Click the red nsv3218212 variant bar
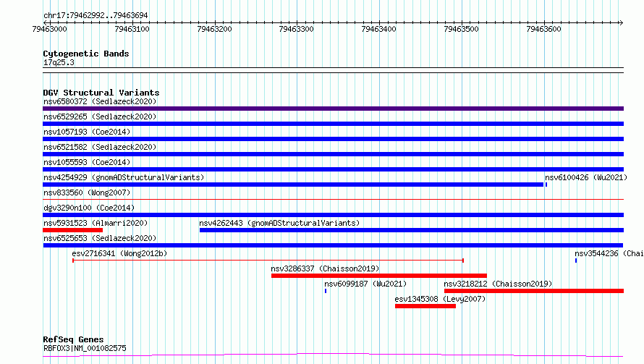Image resolution: width=644 pixels, height=364 pixels. click(x=534, y=291)
